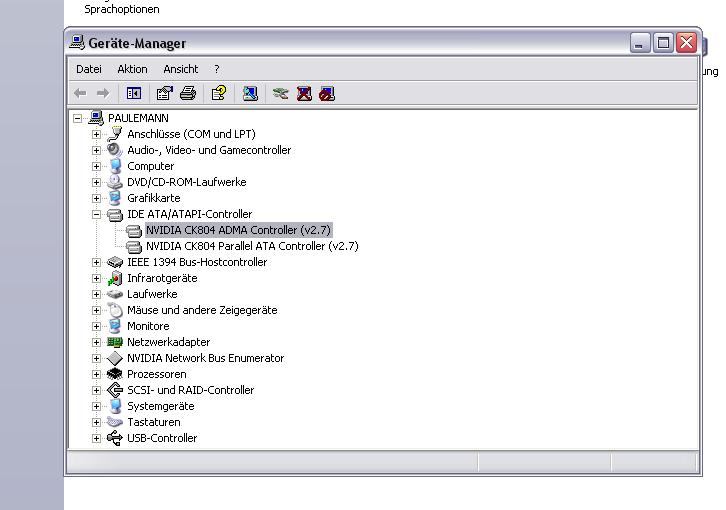Close the Geräte-Manager window
Image resolution: width=726 pixels, height=510 pixels.
point(687,43)
